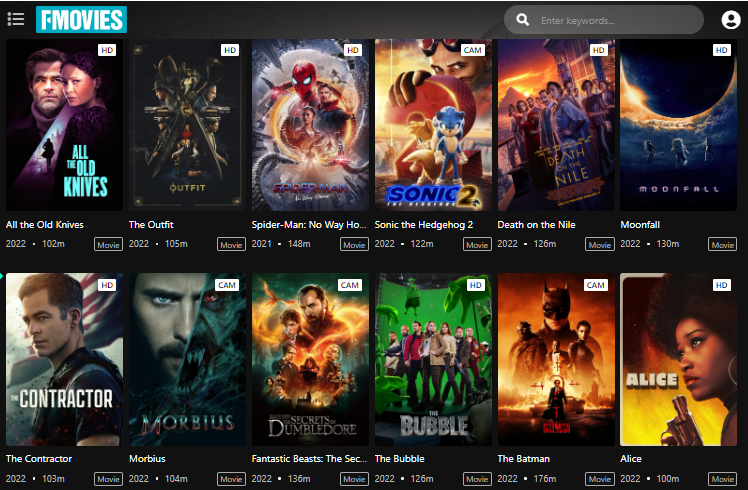Click Movie tag under The Contractor

pyautogui.click(x=108, y=479)
